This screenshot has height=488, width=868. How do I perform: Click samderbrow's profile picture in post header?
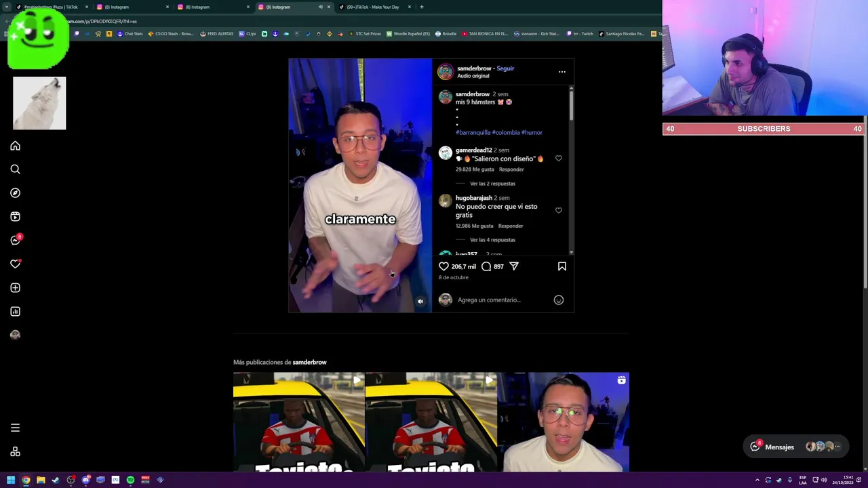click(x=446, y=71)
